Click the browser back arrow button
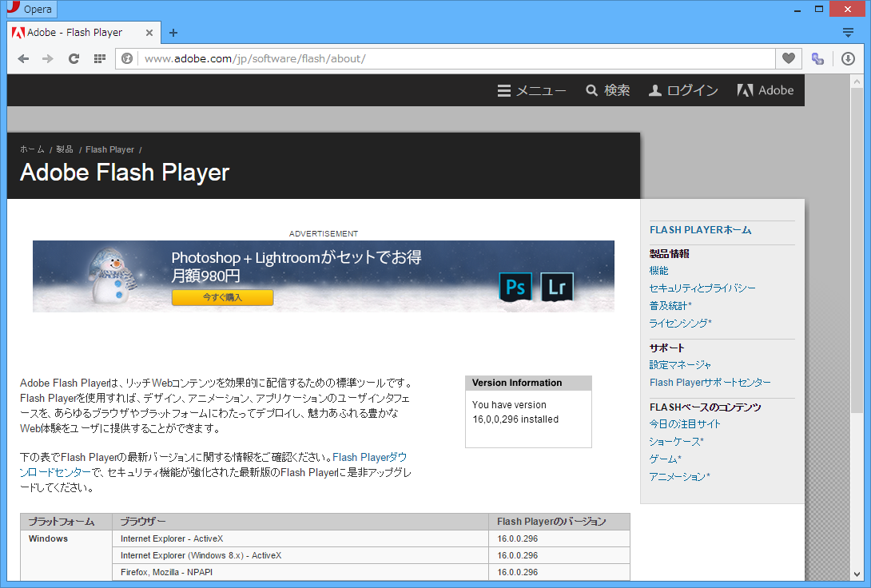This screenshot has height=588, width=871. (x=23, y=58)
